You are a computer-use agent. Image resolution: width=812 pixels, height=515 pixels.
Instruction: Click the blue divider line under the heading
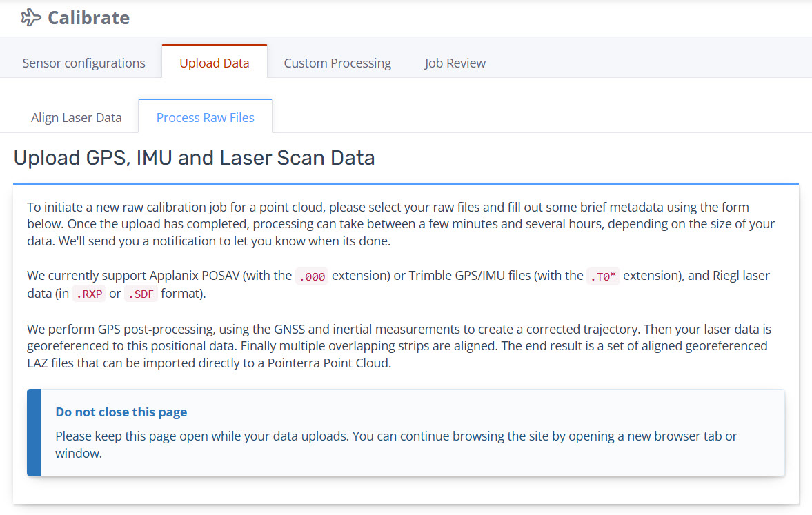[x=406, y=184]
